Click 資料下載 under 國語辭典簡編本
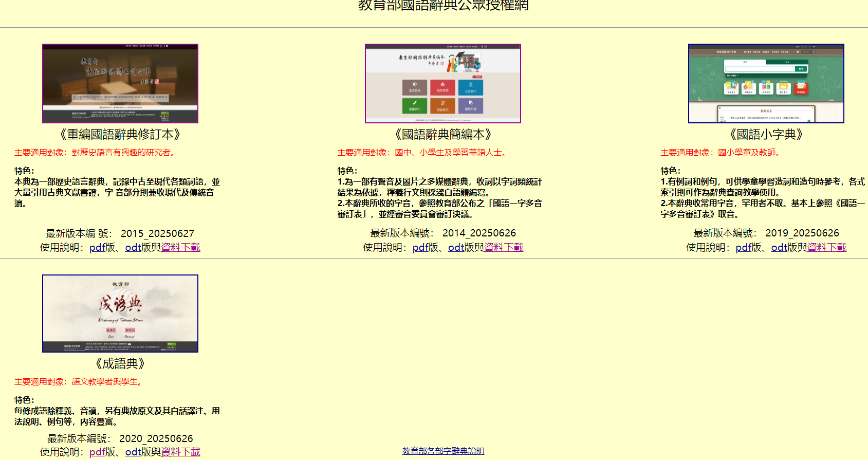This screenshot has width=868, height=460. pos(504,247)
